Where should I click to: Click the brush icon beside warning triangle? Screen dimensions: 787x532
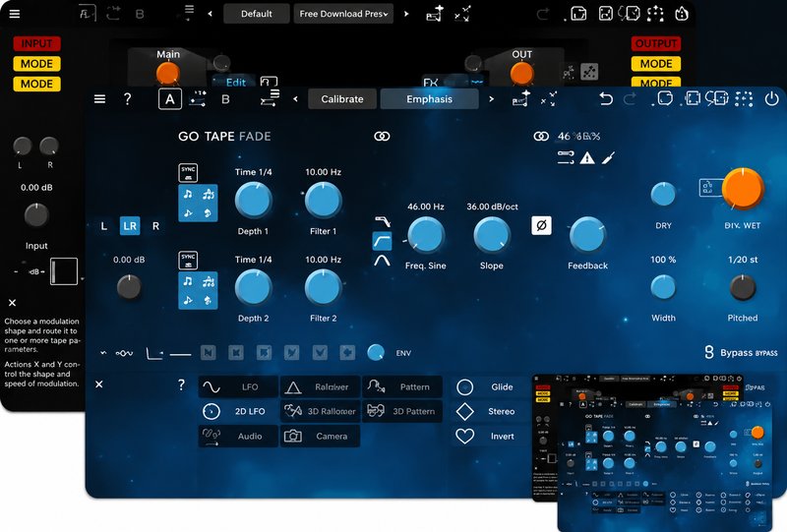[608, 158]
